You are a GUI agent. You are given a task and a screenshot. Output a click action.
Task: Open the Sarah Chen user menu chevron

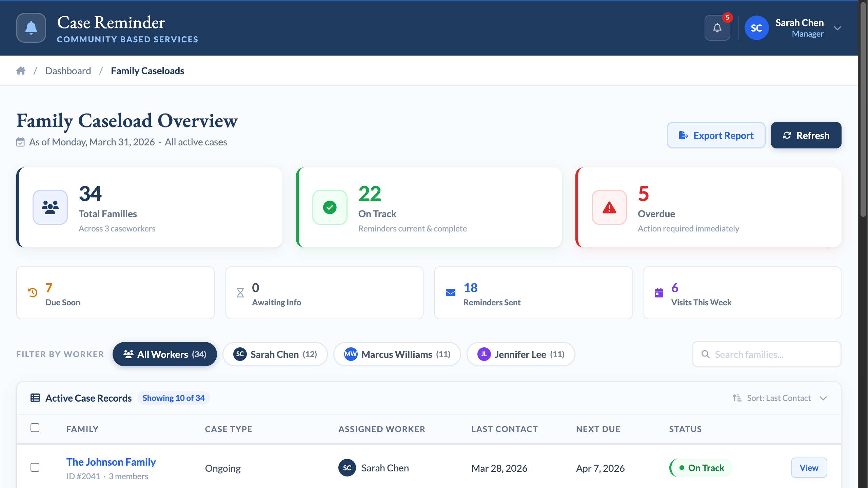pyautogui.click(x=837, y=28)
